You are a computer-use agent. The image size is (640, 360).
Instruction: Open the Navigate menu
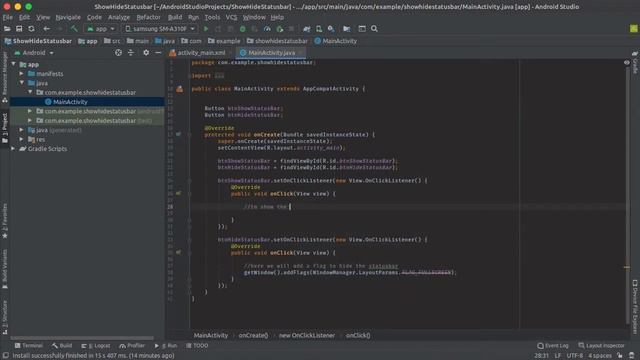click(x=68, y=17)
